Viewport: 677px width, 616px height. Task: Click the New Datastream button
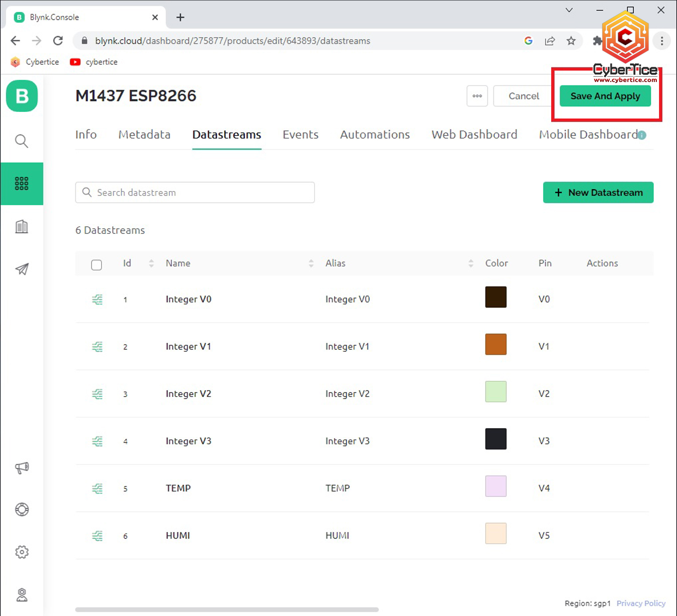tap(598, 192)
